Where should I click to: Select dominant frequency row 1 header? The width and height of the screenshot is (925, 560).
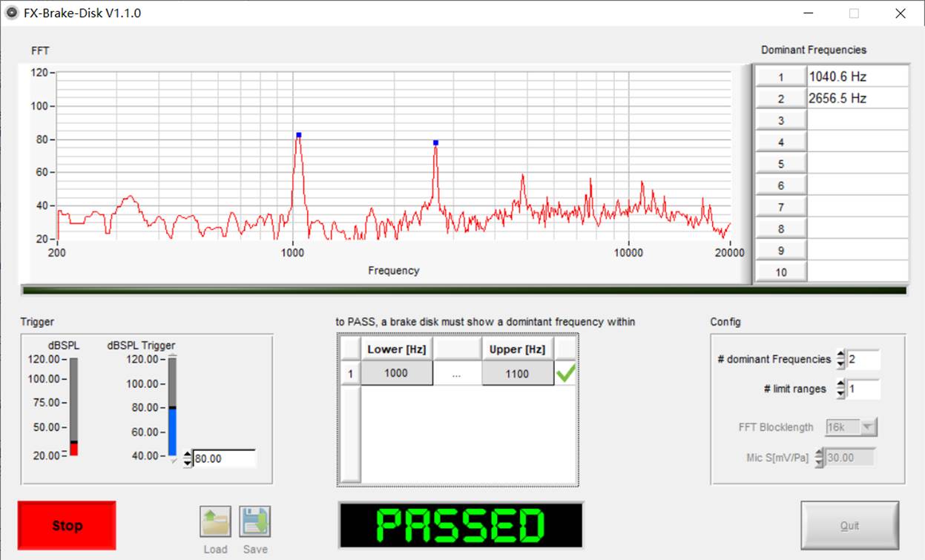pos(780,77)
